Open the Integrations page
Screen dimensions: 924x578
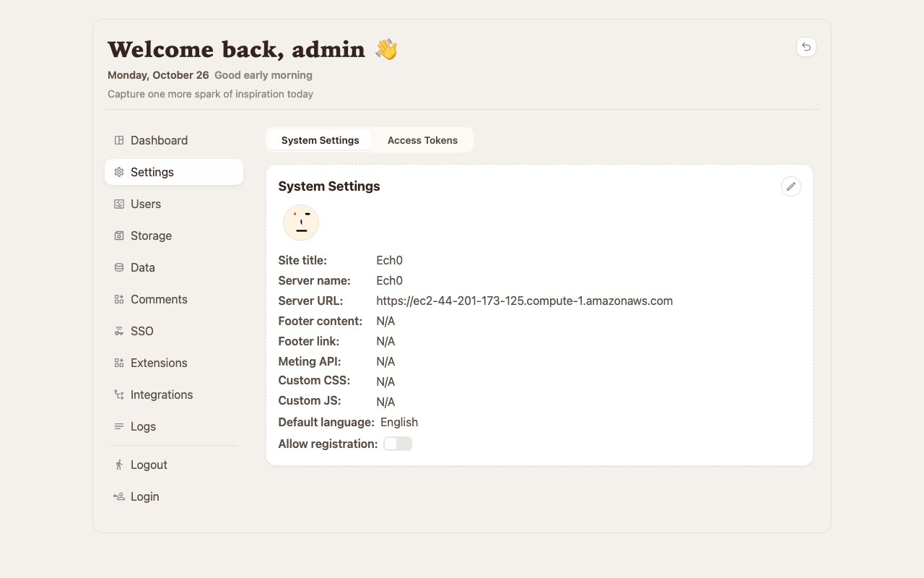174,394
